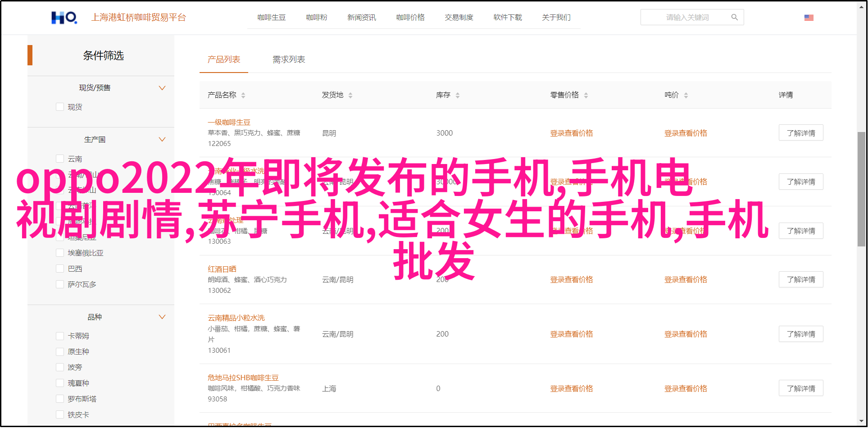Open the 云南精品小粒水洗 product link

tap(236, 318)
